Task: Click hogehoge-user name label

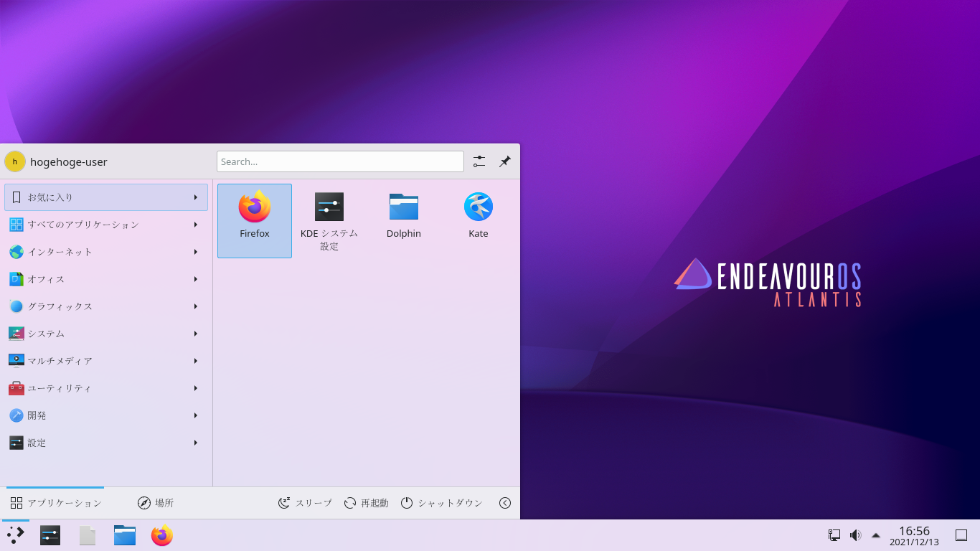Action: pos(69,161)
